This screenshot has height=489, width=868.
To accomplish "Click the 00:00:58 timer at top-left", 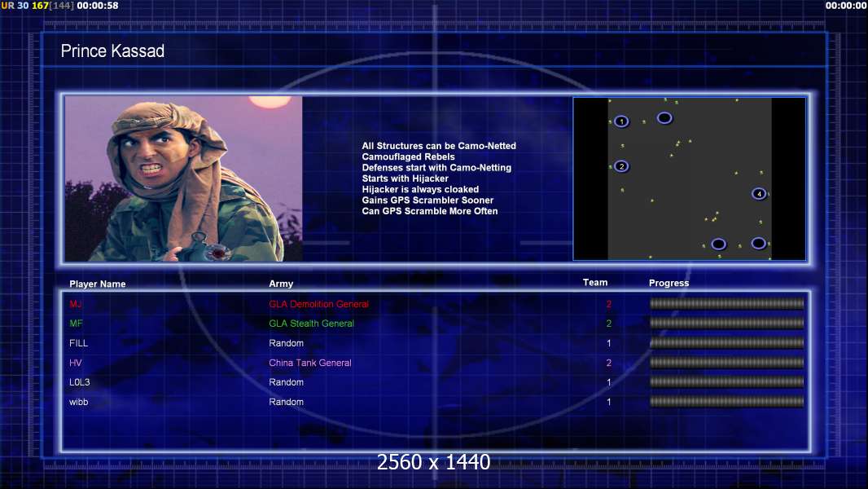I will (x=98, y=6).
